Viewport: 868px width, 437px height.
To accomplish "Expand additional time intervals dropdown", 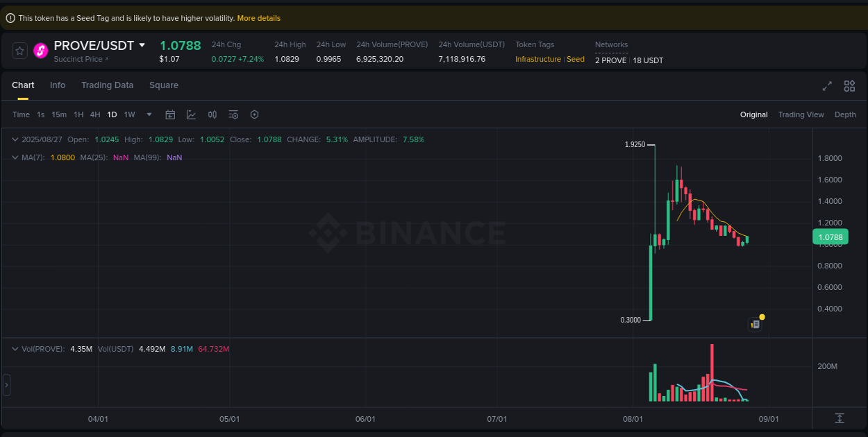I will 148,114.
